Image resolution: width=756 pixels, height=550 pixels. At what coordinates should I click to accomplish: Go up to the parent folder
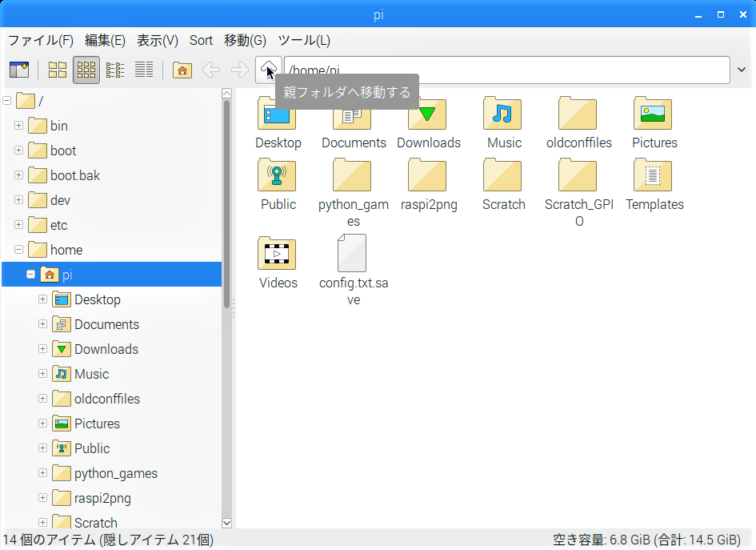click(x=269, y=70)
